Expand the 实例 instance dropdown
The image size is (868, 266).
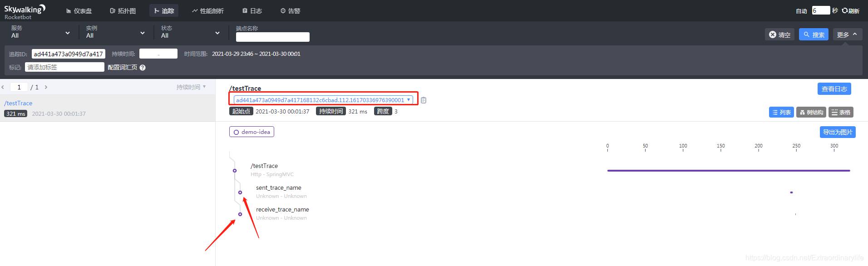coord(115,32)
